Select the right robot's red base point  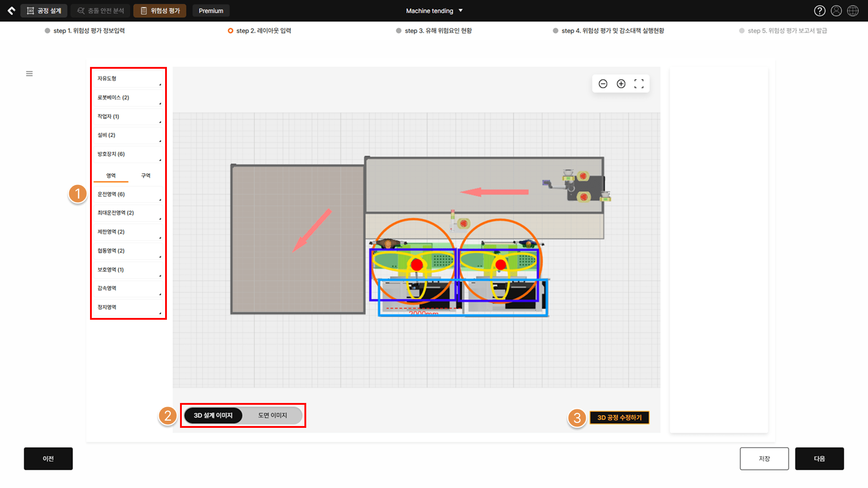click(x=500, y=265)
